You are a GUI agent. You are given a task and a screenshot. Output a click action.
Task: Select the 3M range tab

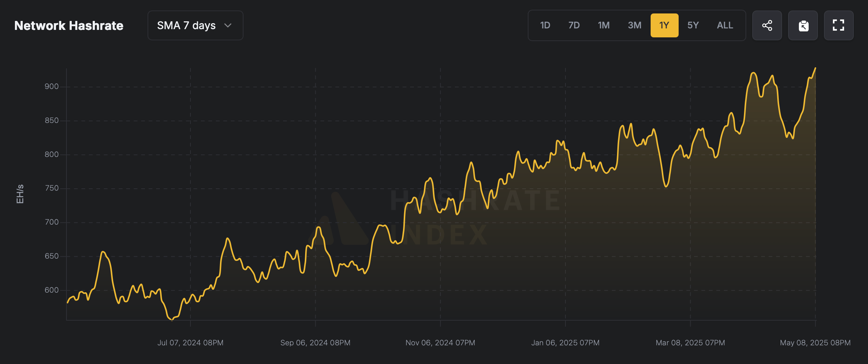[635, 25]
